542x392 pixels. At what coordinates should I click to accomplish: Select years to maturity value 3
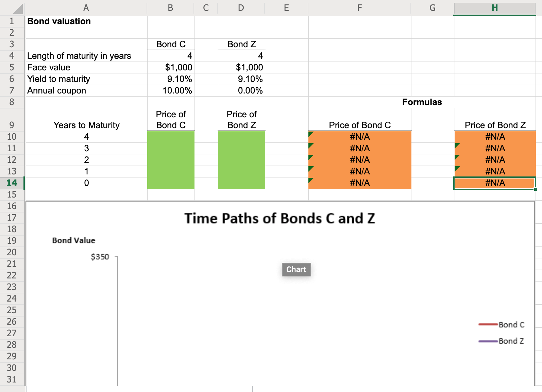coord(86,148)
